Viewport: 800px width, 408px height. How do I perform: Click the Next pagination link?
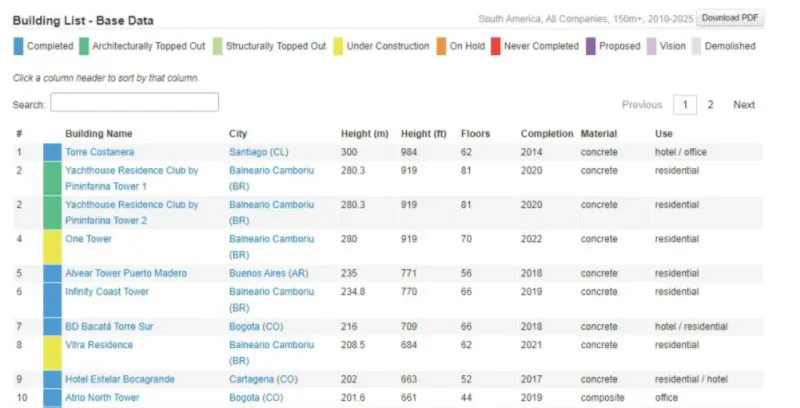pos(744,105)
